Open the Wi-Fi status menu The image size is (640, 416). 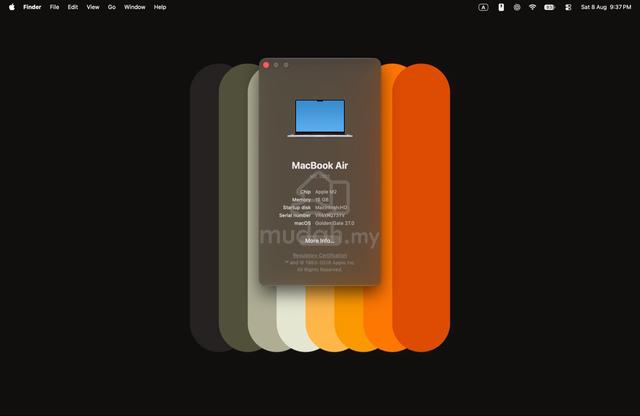(532, 7)
